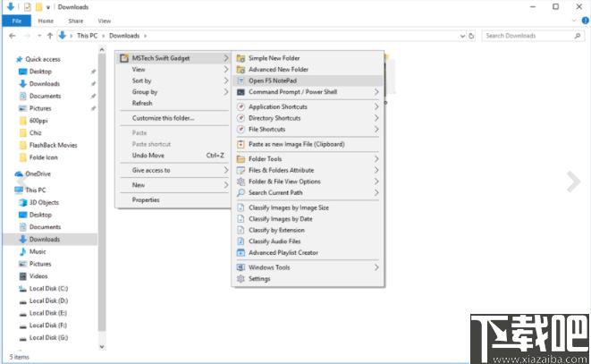Open the Group by context menu entry
Image resolution: width=591 pixels, height=364 pixels.
coord(173,92)
